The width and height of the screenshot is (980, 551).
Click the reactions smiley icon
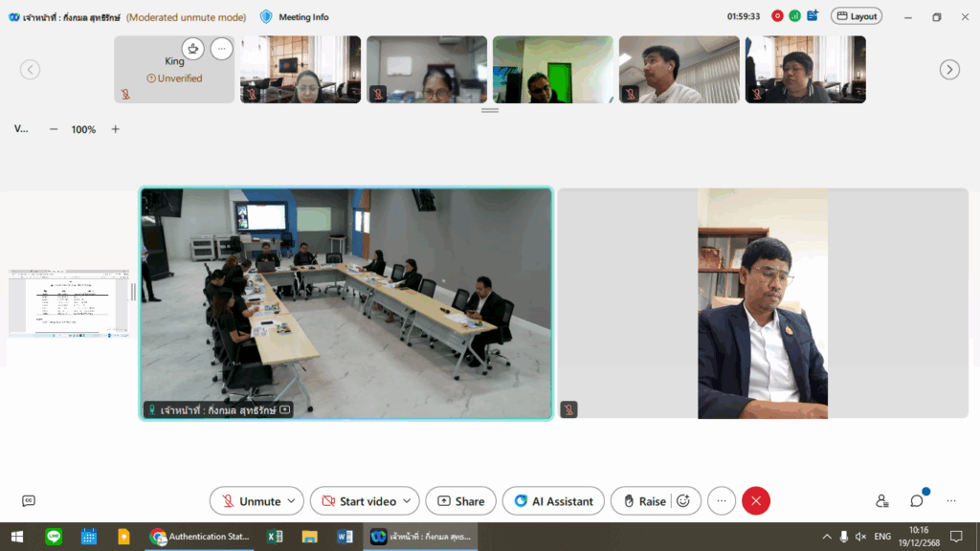tap(683, 501)
